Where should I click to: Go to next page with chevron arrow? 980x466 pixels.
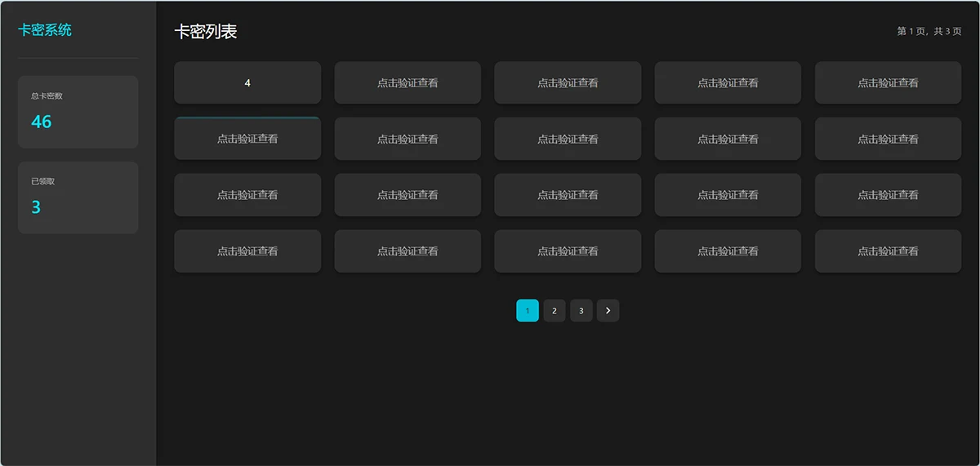pos(608,310)
